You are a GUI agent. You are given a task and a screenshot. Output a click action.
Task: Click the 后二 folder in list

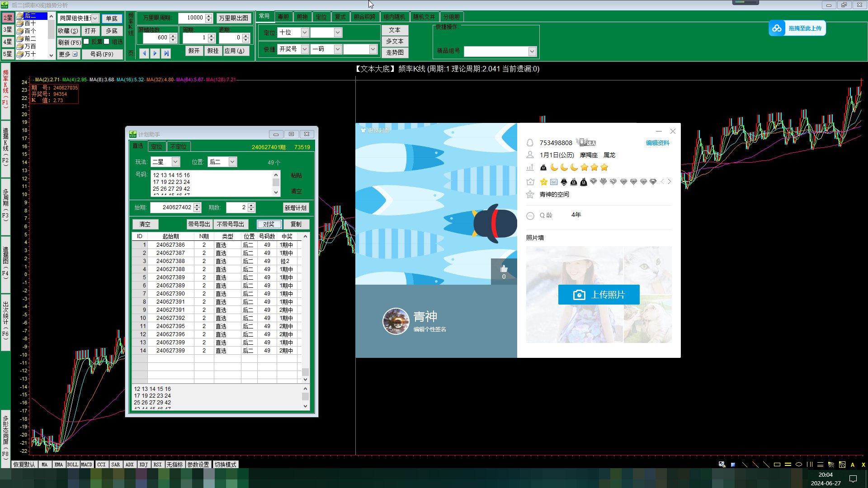32,16
